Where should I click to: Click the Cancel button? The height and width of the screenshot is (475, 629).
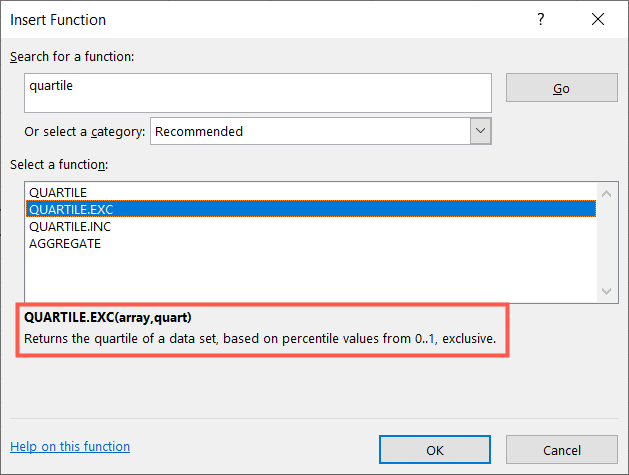561,450
